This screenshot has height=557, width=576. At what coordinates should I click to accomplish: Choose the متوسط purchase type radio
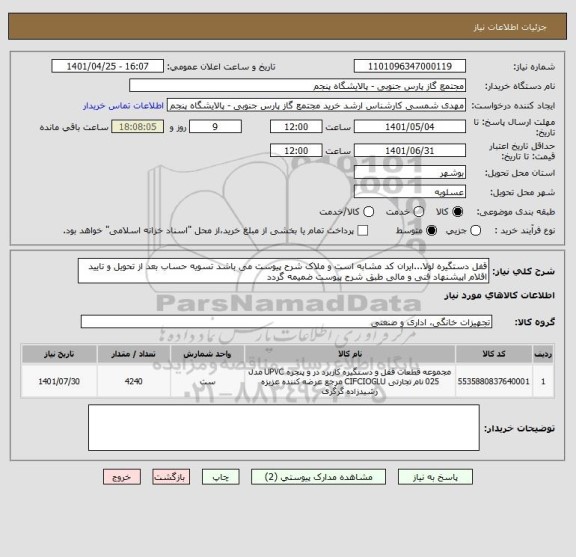click(x=431, y=231)
